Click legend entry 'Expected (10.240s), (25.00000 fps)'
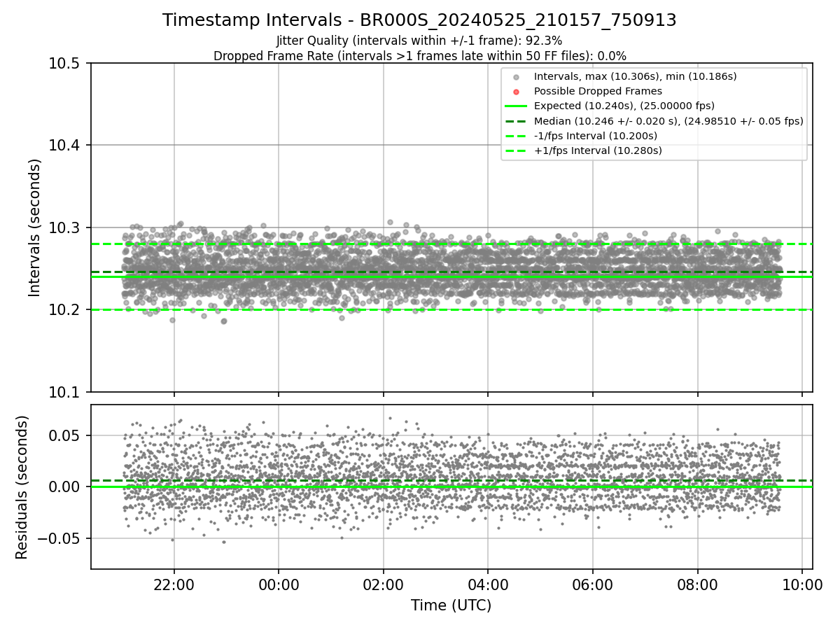840x630 pixels. pyautogui.click(x=624, y=106)
